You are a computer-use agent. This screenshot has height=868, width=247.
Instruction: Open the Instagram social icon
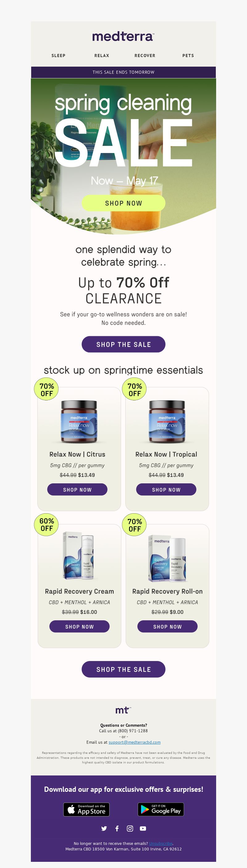click(130, 829)
